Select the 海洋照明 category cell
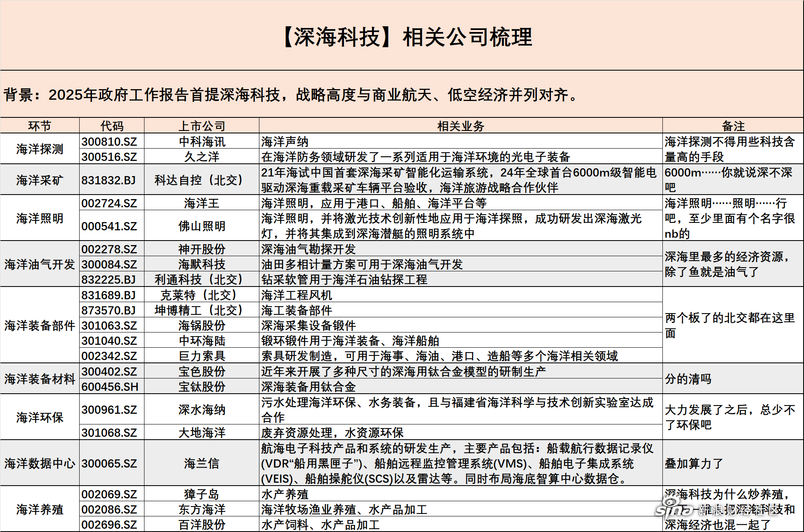804x532 pixels. (40, 218)
